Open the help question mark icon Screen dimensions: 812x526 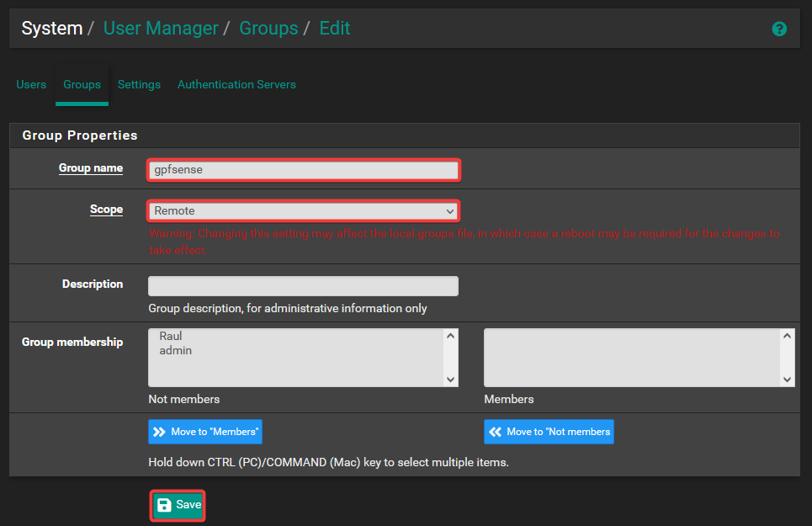[x=779, y=29]
